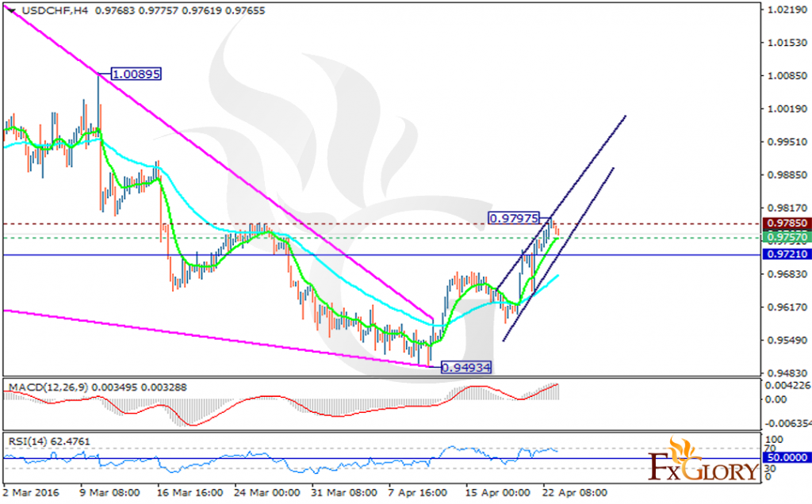Select the 0.97850 red price level tag

787,223
